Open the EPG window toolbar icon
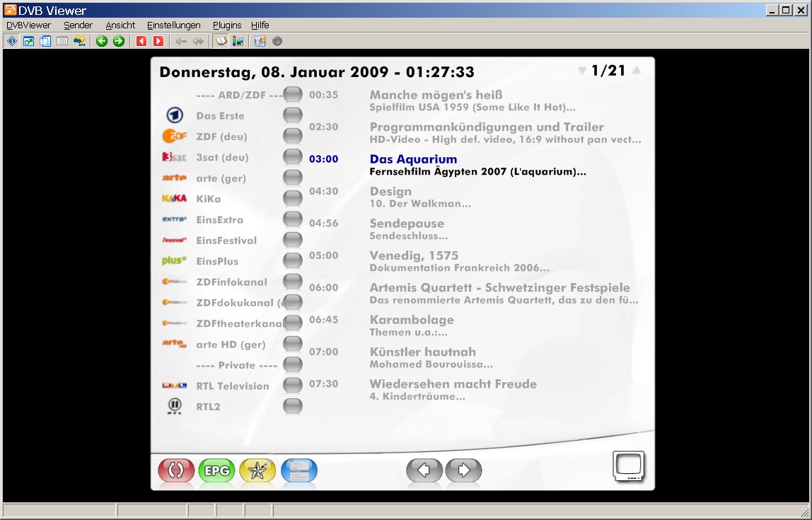 click(x=79, y=41)
